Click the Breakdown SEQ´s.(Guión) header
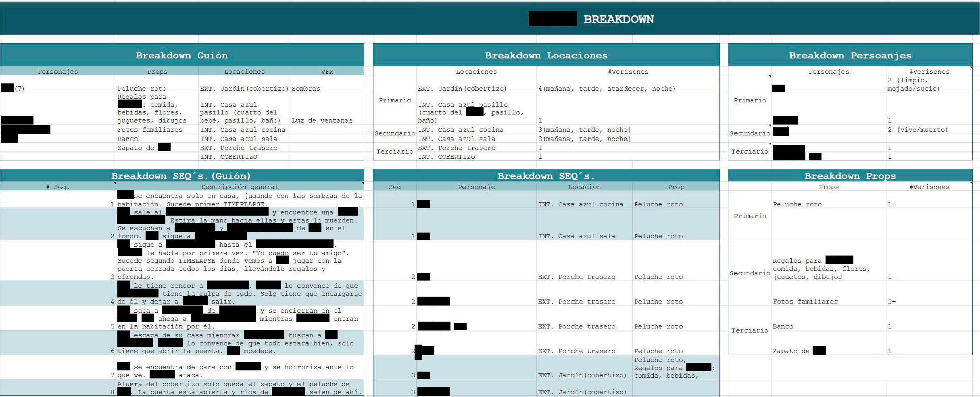The width and height of the screenshot is (980, 397). click(x=181, y=176)
